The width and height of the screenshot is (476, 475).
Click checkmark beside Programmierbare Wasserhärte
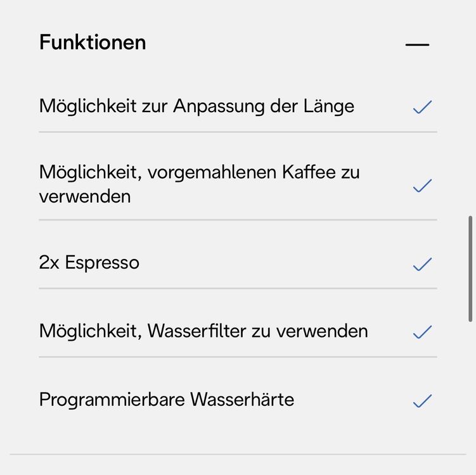pyautogui.click(x=422, y=401)
